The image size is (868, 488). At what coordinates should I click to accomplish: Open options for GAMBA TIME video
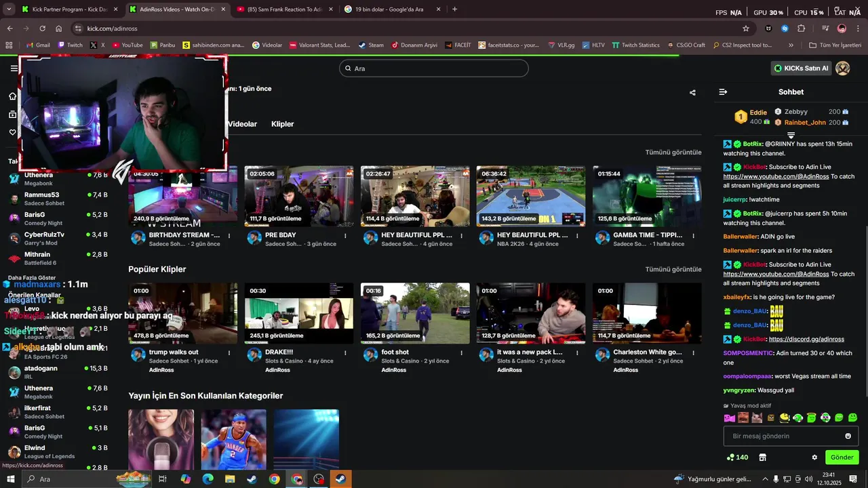tap(693, 236)
